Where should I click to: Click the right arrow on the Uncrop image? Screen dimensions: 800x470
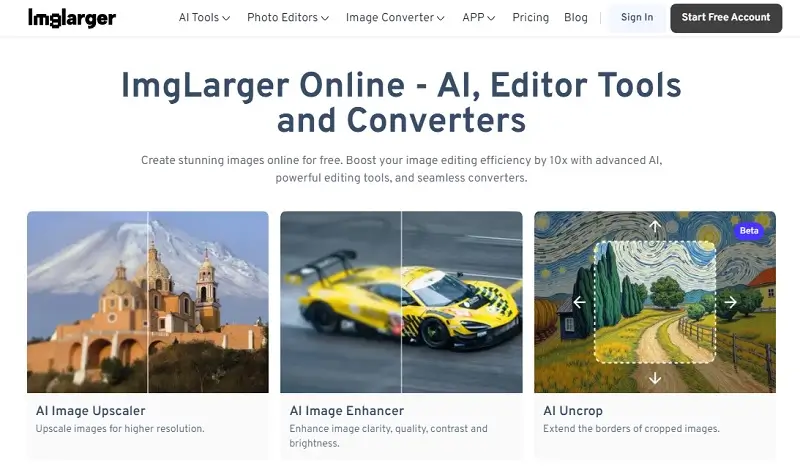[x=730, y=302]
